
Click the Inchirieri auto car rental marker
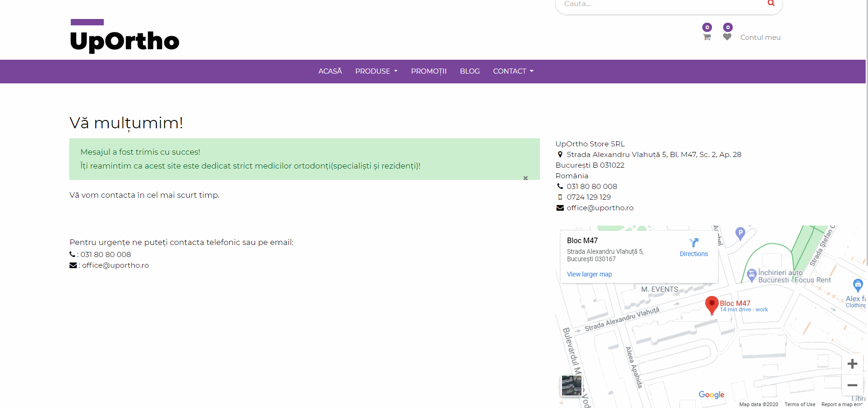752,275
